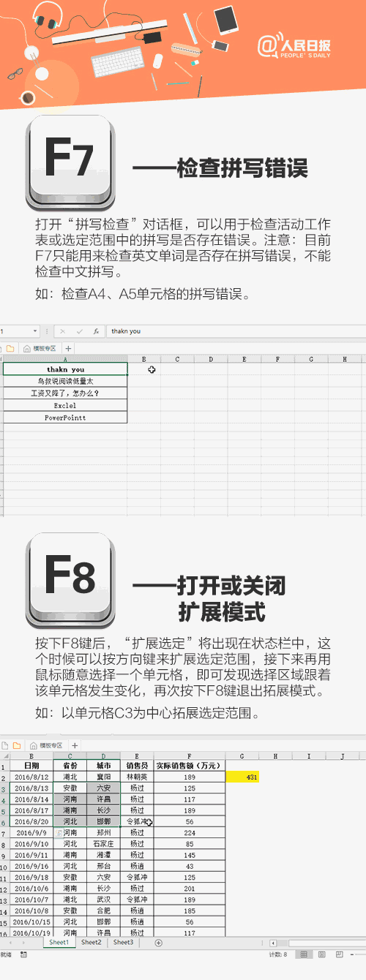Switch to the Sheet3 tab

pos(123,943)
